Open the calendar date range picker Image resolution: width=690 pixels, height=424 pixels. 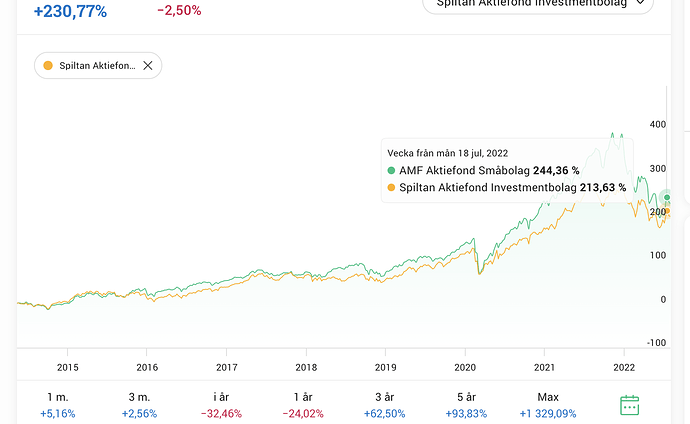point(629,405)
